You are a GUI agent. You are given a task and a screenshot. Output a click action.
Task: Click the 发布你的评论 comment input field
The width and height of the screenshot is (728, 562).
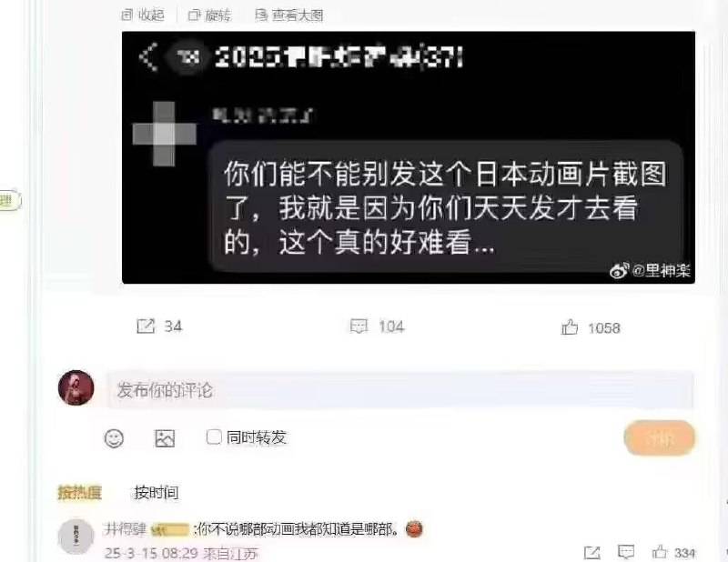click(400, 390)
